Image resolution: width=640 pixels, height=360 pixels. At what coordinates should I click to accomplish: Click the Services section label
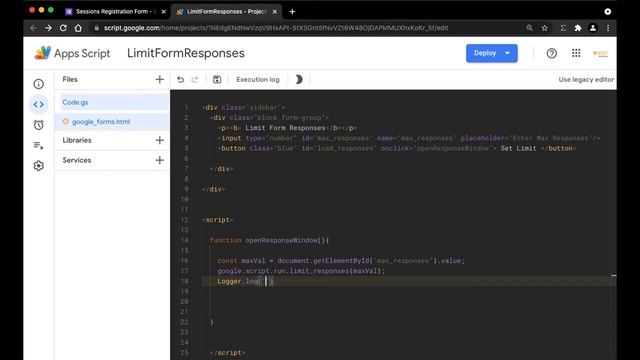(x=77, y=160)
